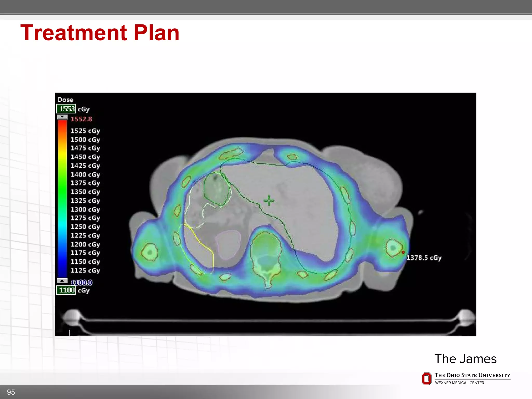Image resolution: width=532 pixels, height=399 pixels.
Task: Click the 1553 cGy maximum dose input field
Action: (x=66, y=109)
